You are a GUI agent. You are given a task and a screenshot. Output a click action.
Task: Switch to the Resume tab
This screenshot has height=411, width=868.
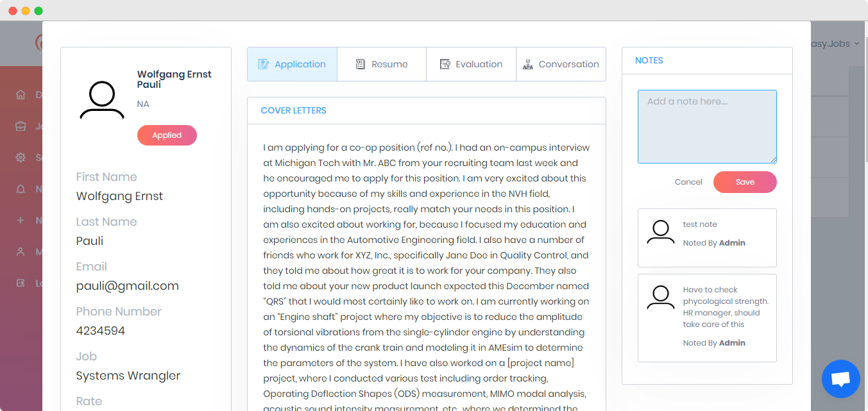[x=382, y=64]
